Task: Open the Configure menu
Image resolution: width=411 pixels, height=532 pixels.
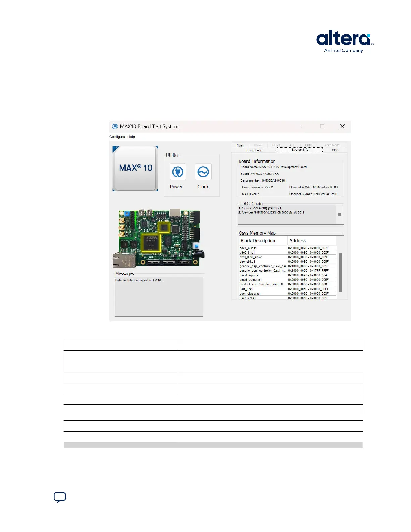Action: (117, 137)
